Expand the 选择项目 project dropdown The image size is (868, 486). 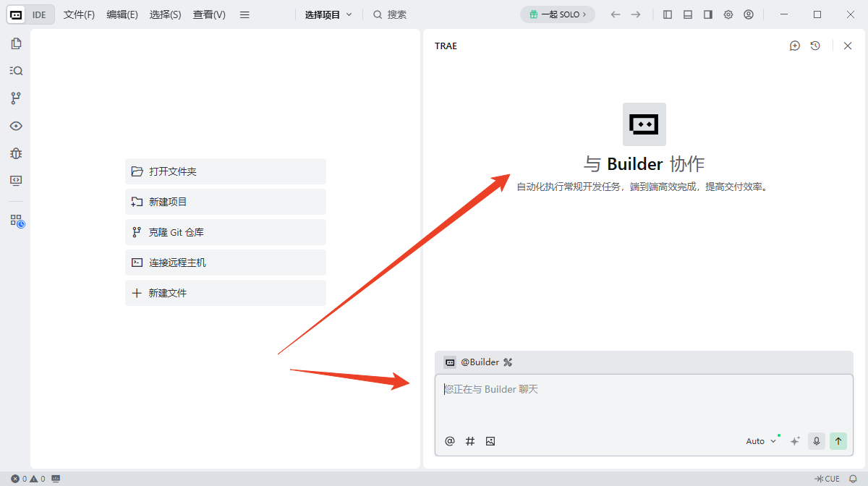click(x=328, y=14)
